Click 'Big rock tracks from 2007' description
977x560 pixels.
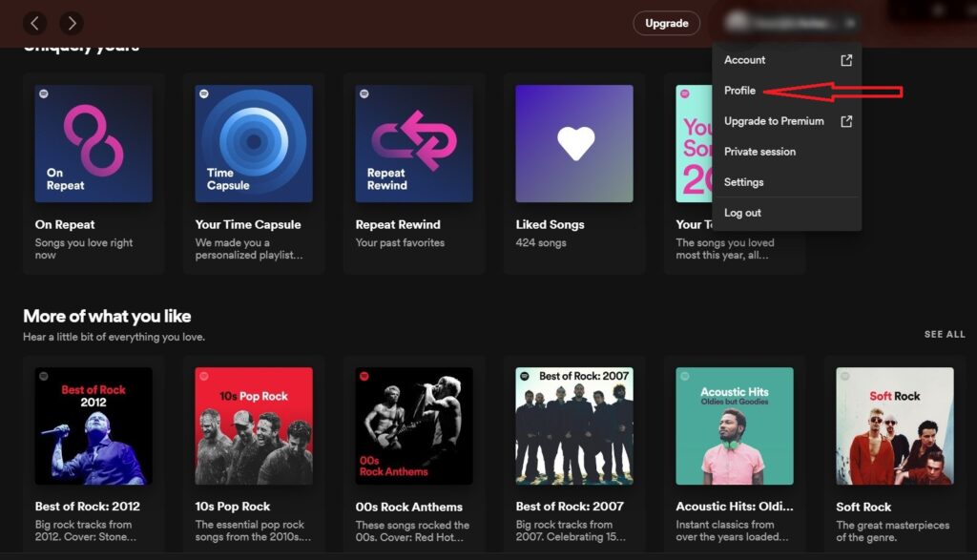coord(571,530)
